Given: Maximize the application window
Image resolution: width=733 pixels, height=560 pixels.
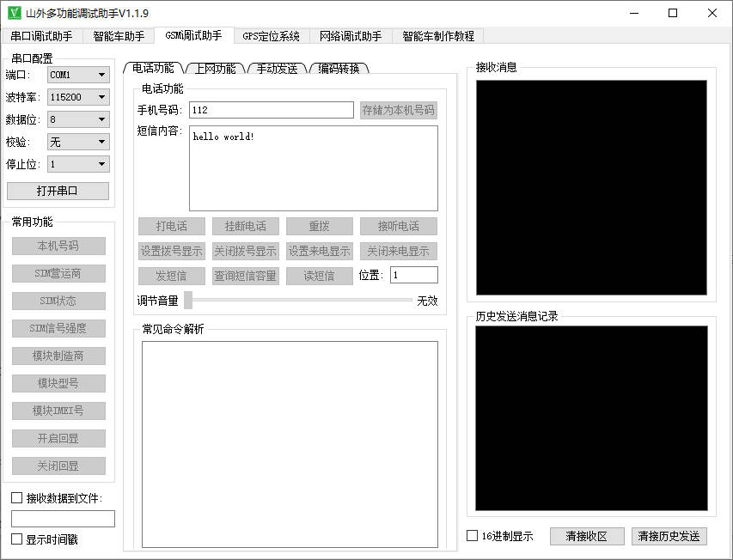Looking at the screenshot, I should 673,13.
